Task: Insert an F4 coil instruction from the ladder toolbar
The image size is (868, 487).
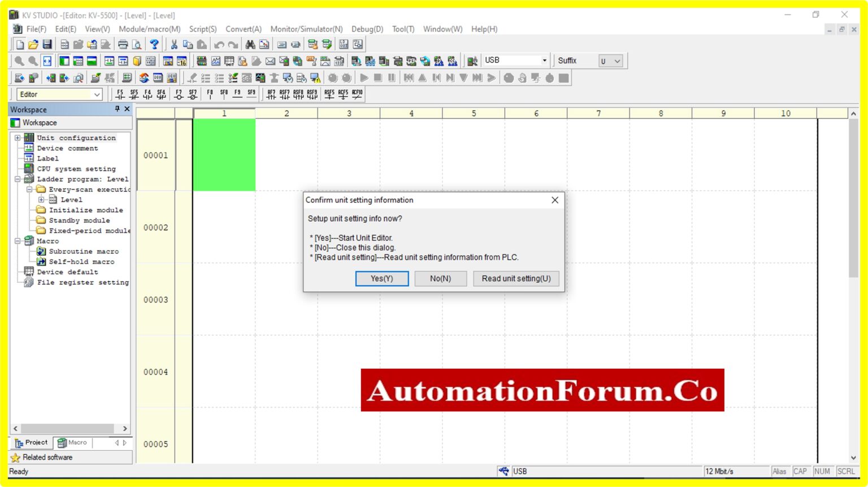Action: pyautogui.click(x=148, y=95)
